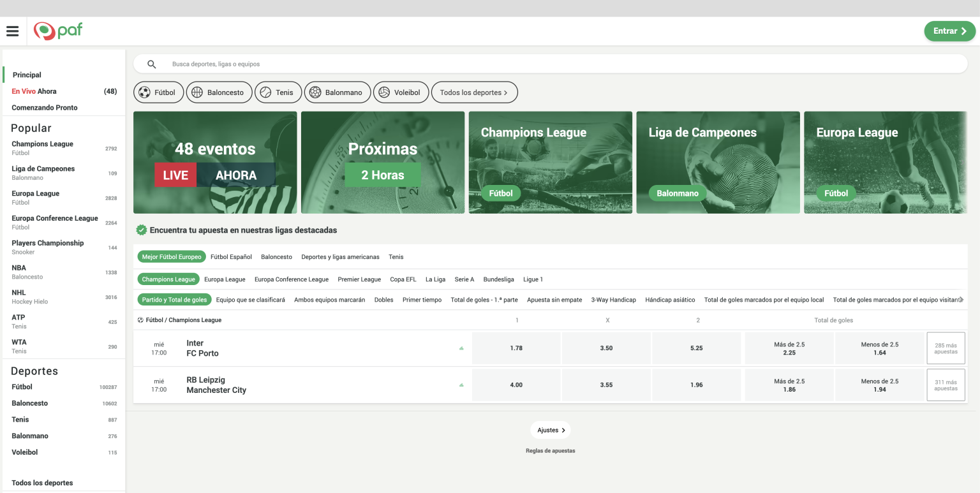Click the Fútbol / Champions League ball icon
The width and height of the screenshot is (980, 493).
[x=140, y=320]
